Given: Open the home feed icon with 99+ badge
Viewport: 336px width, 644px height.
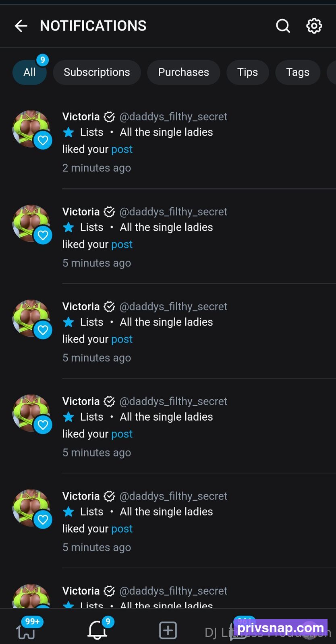Looking at the screenshot, I should click(x=26, y=631).
